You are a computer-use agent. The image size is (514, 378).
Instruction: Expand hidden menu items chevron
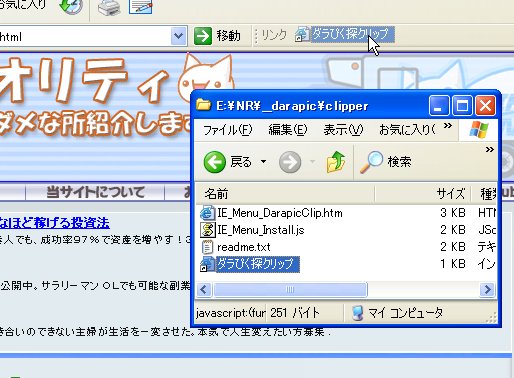click(448, 126)
